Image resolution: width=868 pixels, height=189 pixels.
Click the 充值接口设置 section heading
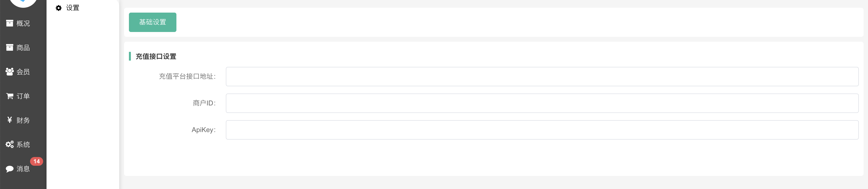point(156,56)
